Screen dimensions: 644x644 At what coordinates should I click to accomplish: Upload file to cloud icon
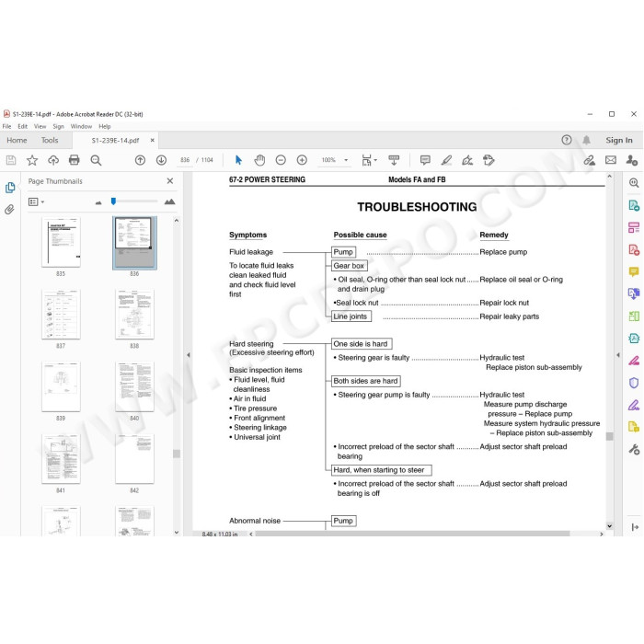click(x=53, y=160)
